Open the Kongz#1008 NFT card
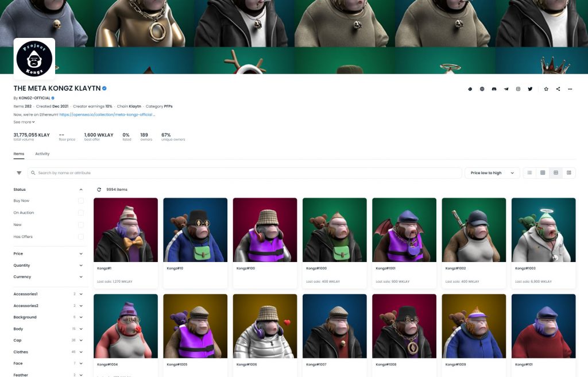Viewport: 588px width, 377px height. (404, 335)
